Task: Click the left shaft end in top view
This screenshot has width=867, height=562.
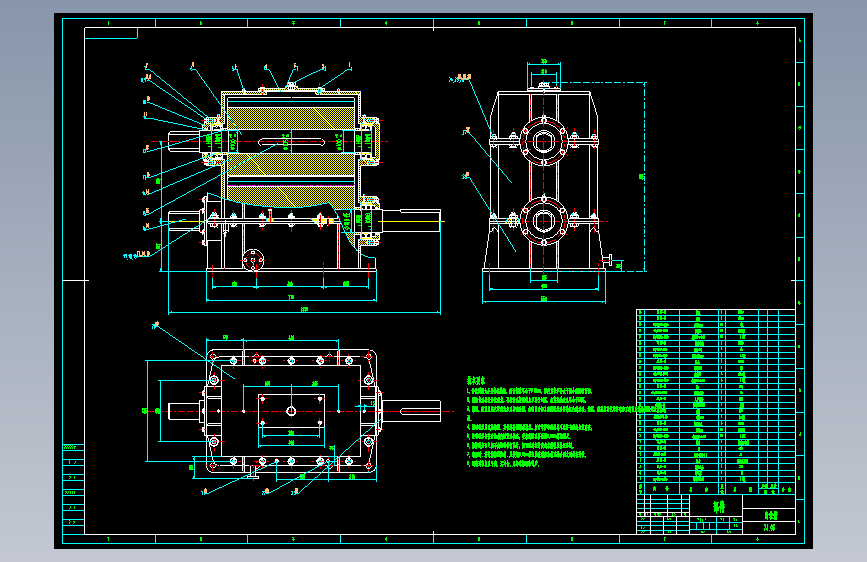Action: tap(185, 411)
